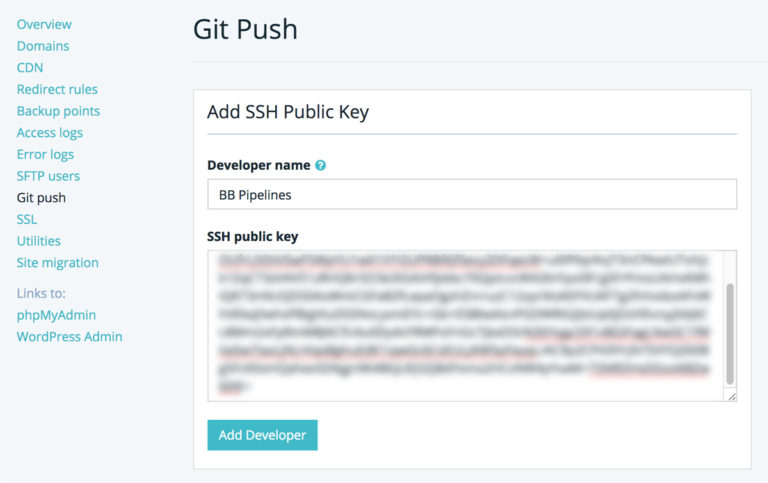
Task: Show Error logs
Action: (x=45, y=154)
